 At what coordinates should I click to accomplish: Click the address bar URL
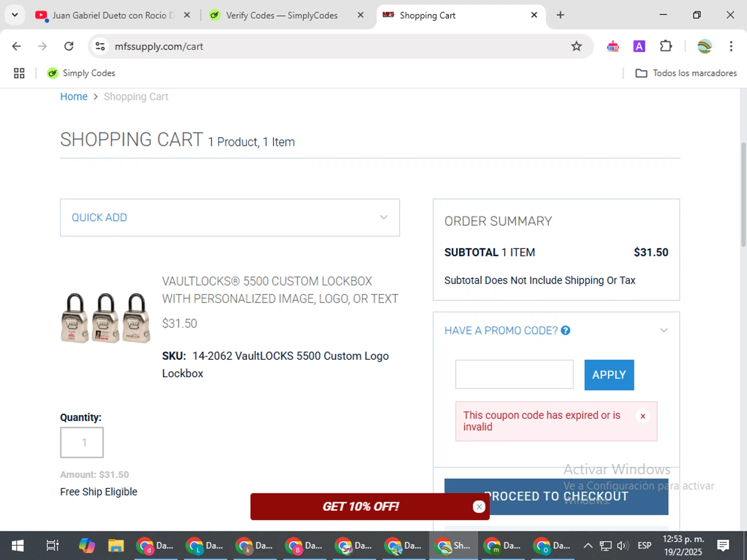159,46
